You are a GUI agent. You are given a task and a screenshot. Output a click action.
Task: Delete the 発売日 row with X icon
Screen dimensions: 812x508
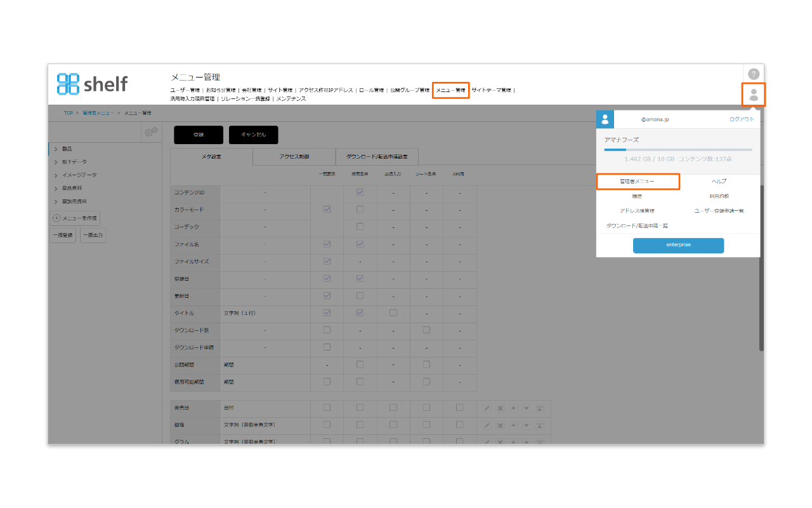click(500, 408)
